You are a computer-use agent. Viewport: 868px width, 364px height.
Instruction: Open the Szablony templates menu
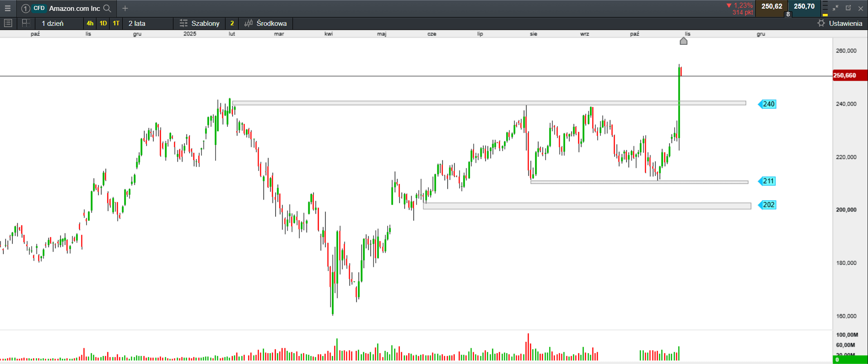(200, 23)
